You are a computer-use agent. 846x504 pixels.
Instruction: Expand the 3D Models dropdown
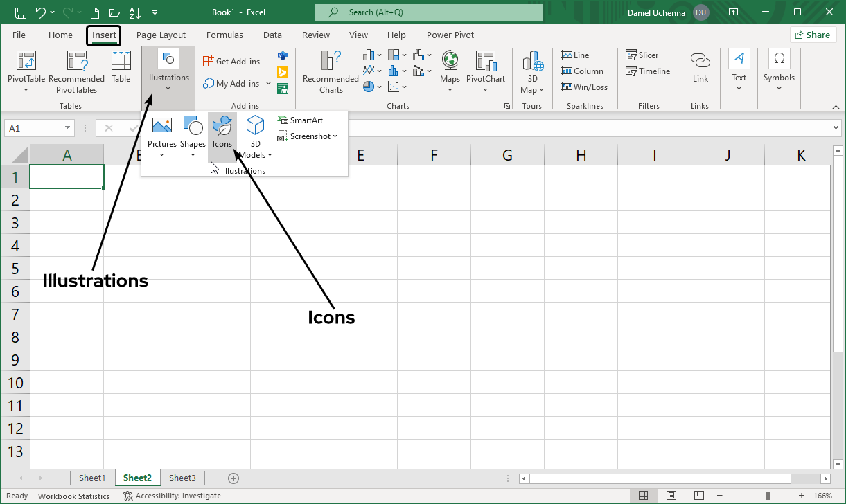point(270,154)
